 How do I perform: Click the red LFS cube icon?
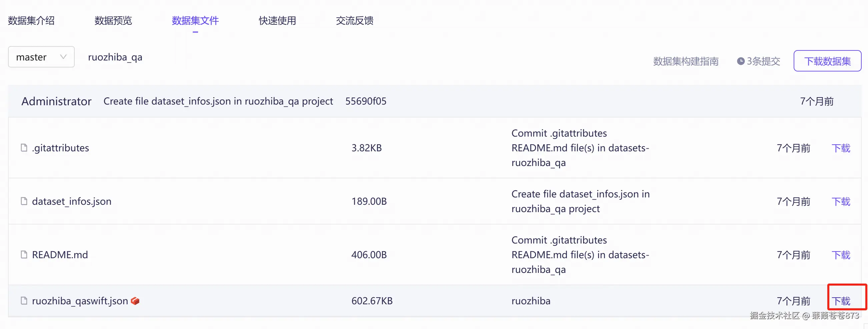point(135,301)
